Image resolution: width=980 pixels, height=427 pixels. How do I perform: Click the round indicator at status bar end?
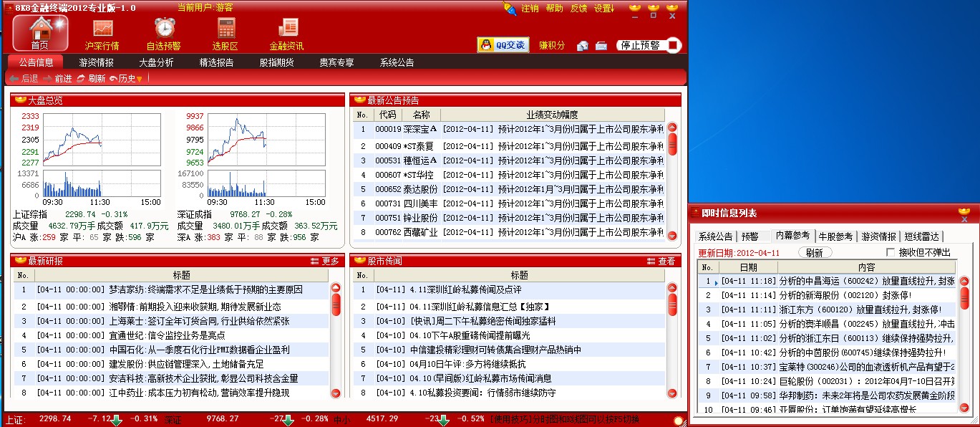[678, 420]
